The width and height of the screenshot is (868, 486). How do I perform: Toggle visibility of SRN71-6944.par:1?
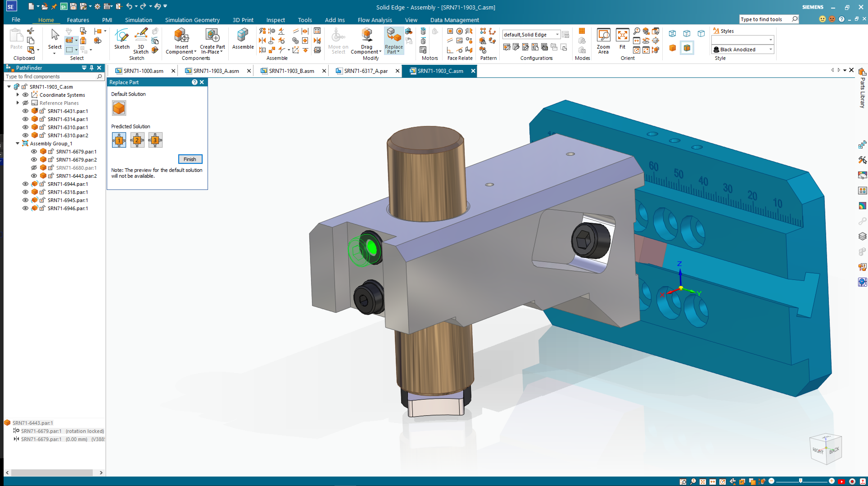point(25,184)
